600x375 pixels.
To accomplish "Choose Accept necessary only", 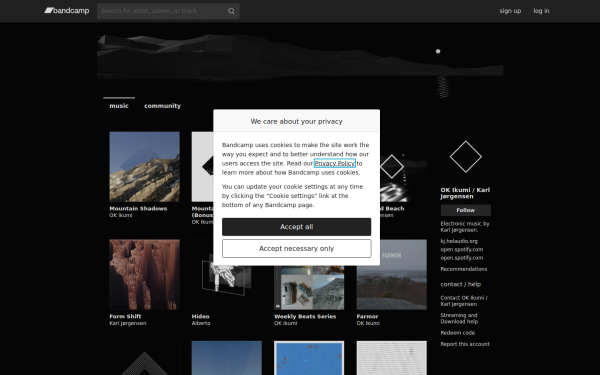I will click(x=297, y=249).
